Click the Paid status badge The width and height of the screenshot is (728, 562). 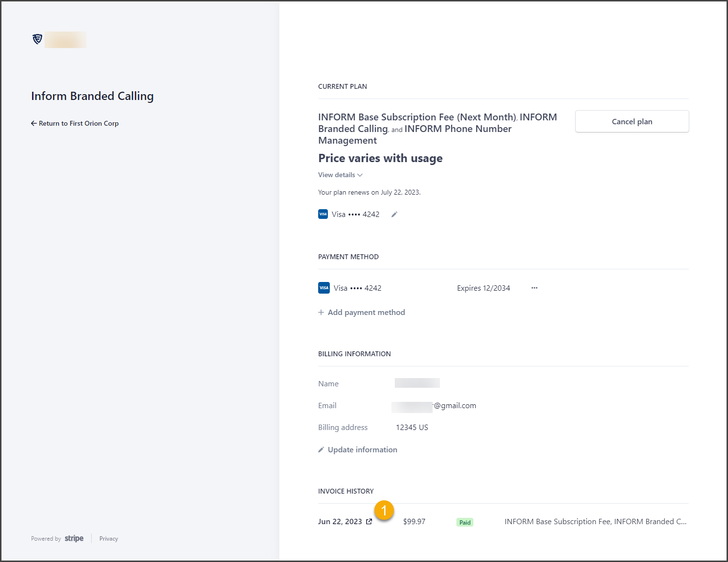tap(465, 522)
